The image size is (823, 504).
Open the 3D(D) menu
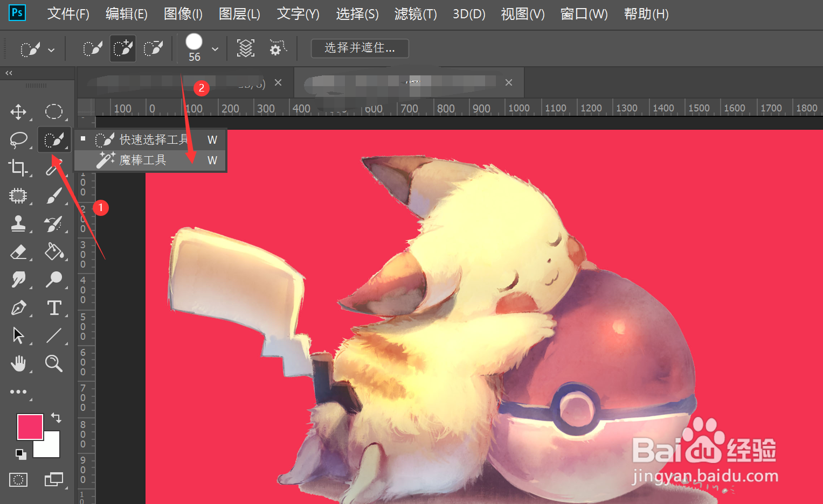[x=469, y=14]
